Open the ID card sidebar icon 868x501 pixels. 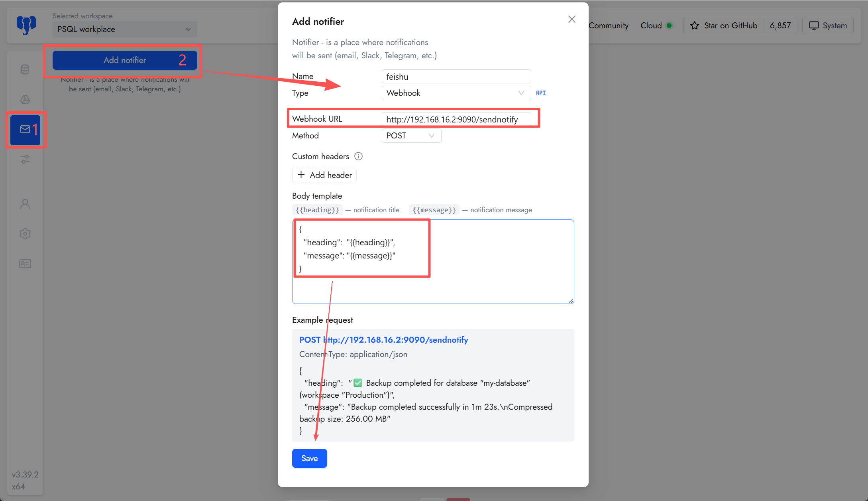tap(25, 264)
